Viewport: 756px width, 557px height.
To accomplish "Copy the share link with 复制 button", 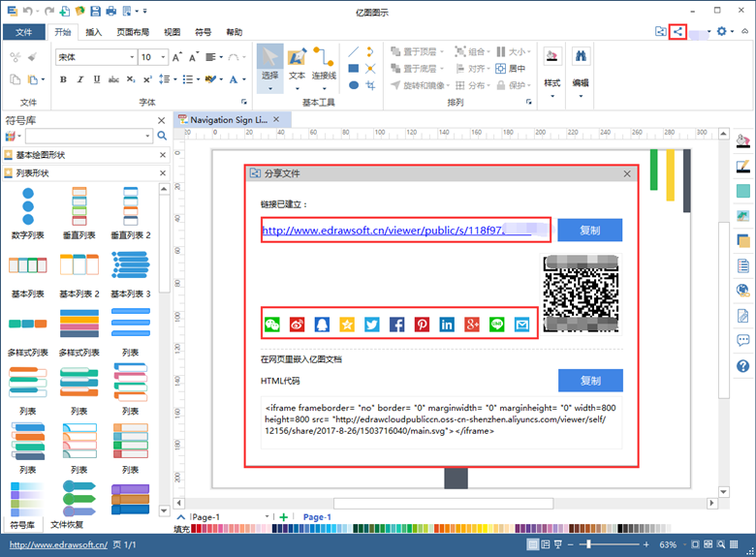I will coord(589,231).
